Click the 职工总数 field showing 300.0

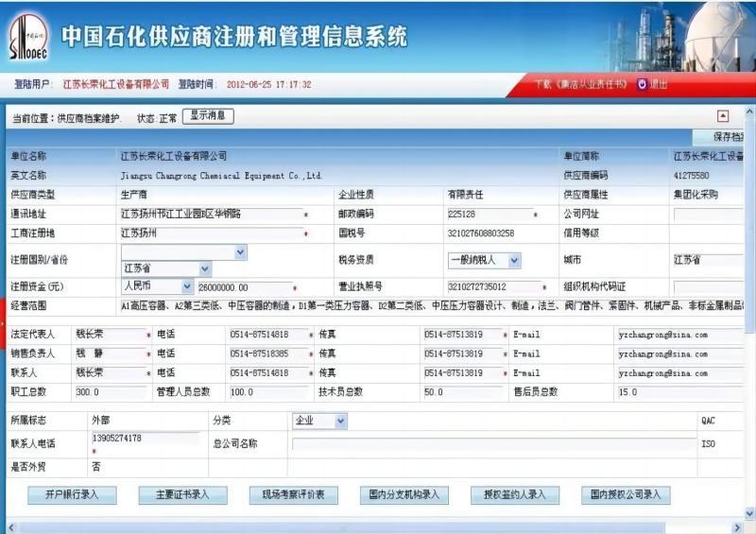pos(111,392)
